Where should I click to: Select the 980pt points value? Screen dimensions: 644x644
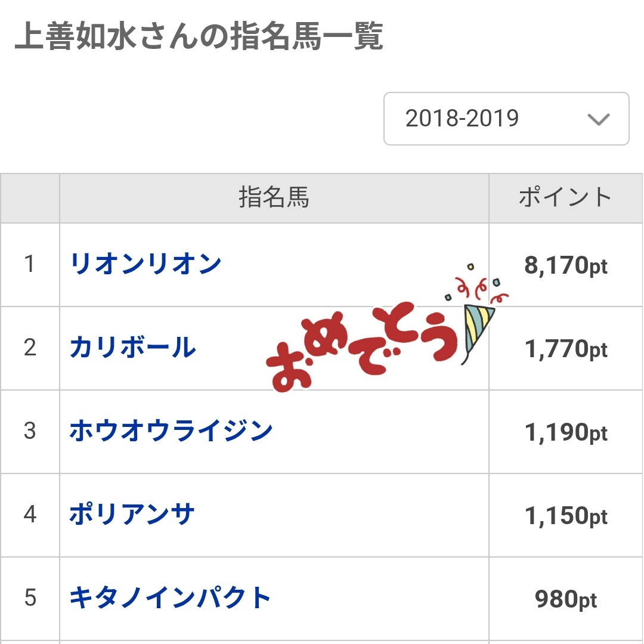coord(565,599)
